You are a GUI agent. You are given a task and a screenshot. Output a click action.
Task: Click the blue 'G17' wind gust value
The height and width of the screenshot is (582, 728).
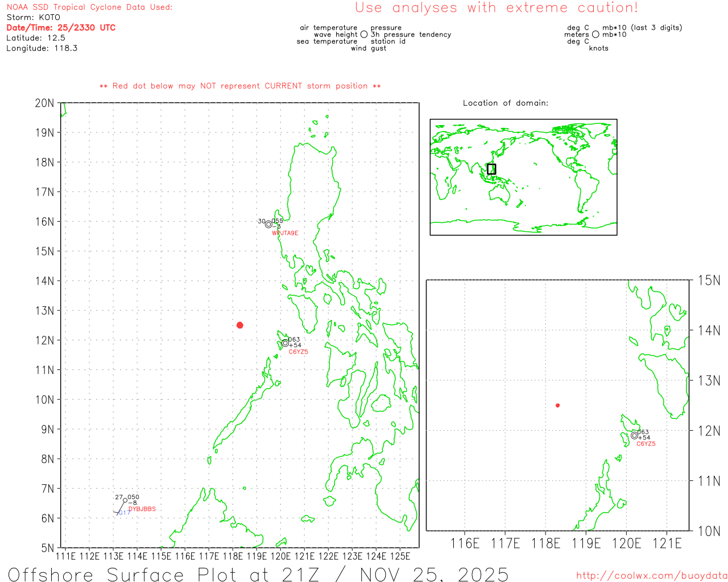[124, 513]
